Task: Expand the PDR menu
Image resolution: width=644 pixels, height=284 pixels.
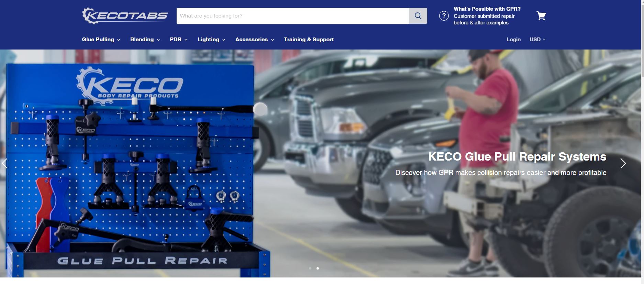Action: (179, 40)
